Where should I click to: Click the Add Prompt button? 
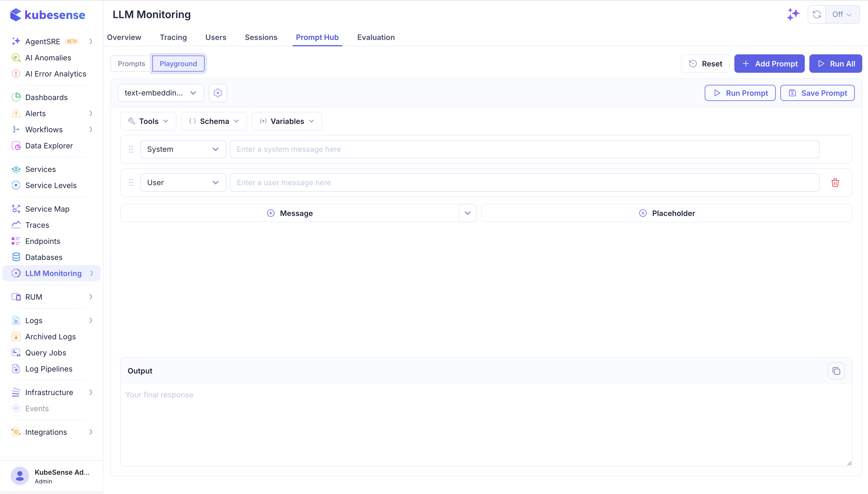click(769, 64)
